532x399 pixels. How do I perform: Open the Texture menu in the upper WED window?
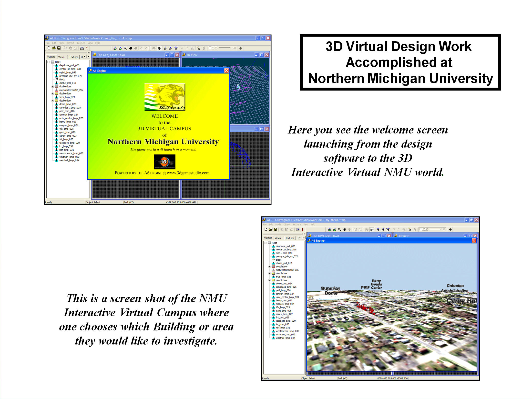point(81,43)
